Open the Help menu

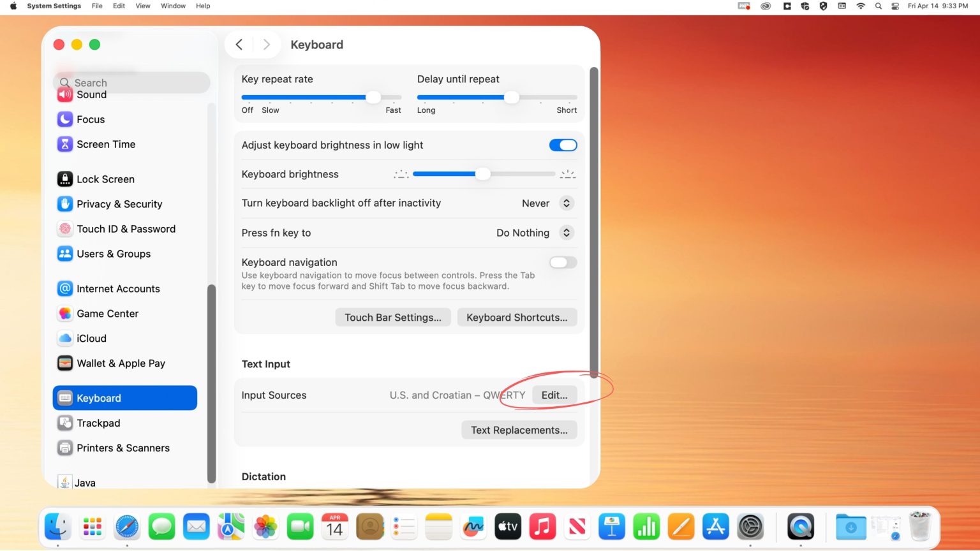202,6
